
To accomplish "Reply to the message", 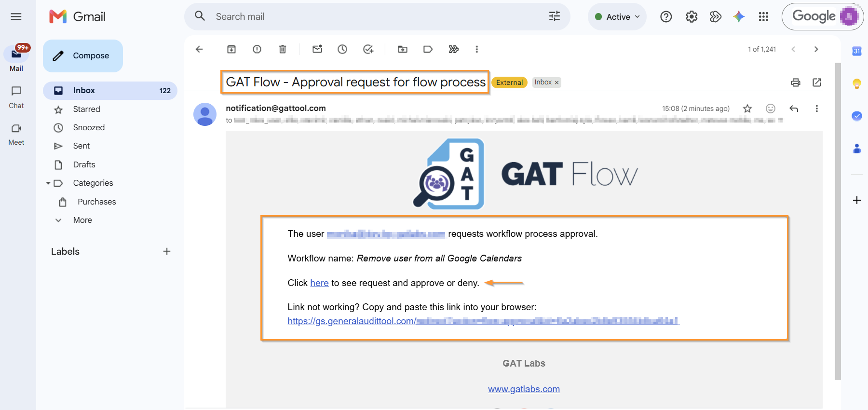I will [x=794, y=109].
